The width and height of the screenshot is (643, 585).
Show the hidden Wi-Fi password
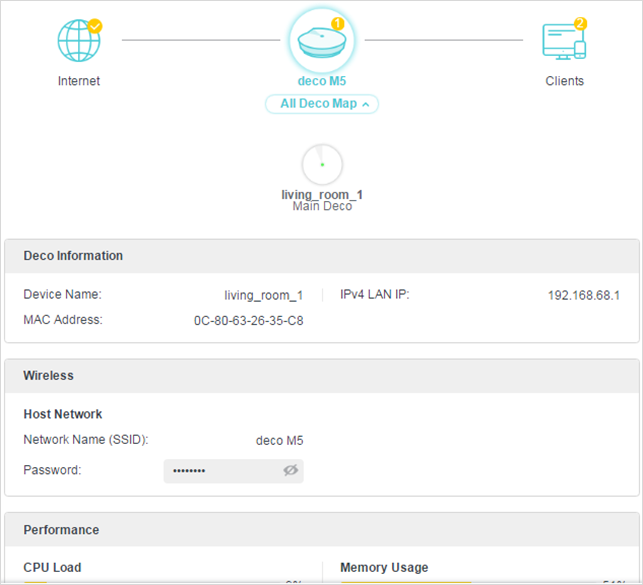(291, 470)
